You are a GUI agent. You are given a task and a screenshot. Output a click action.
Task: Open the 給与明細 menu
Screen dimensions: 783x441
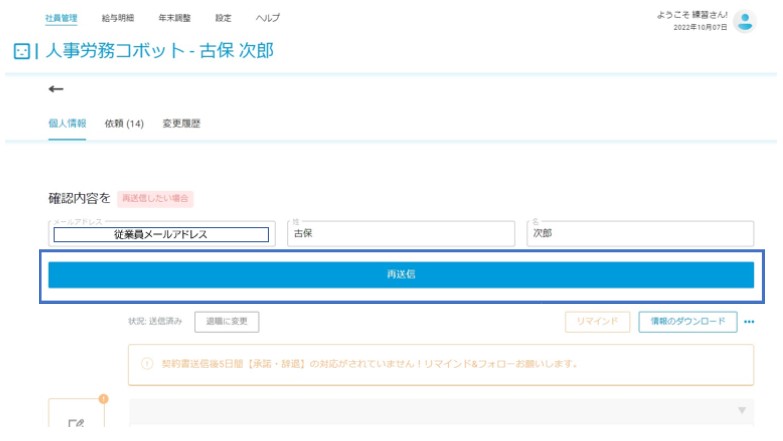tap(117, 18)
